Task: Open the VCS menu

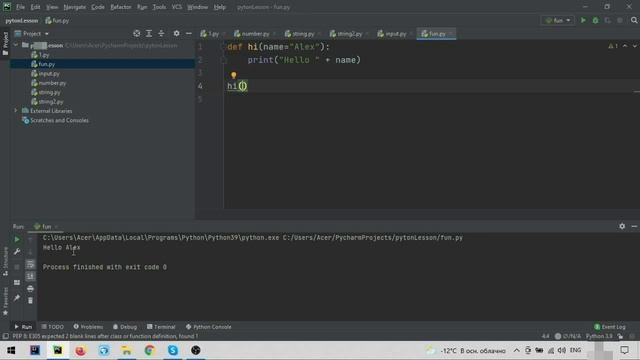Action: pos(177,7)
